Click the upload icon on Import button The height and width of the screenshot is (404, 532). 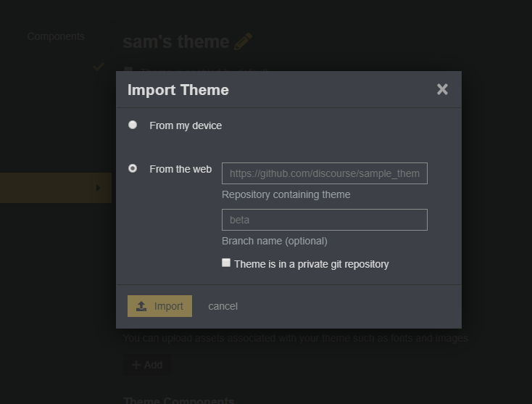point(141,306)
